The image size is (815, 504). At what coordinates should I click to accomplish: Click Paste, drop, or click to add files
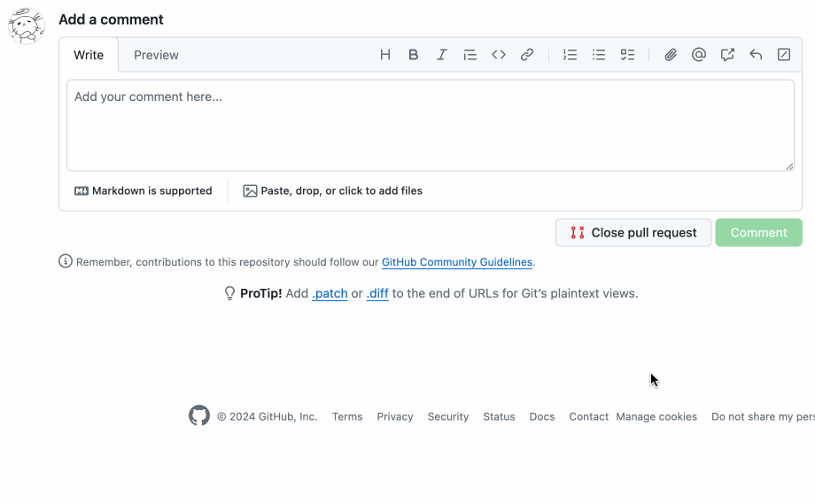(x=333, y=190)
